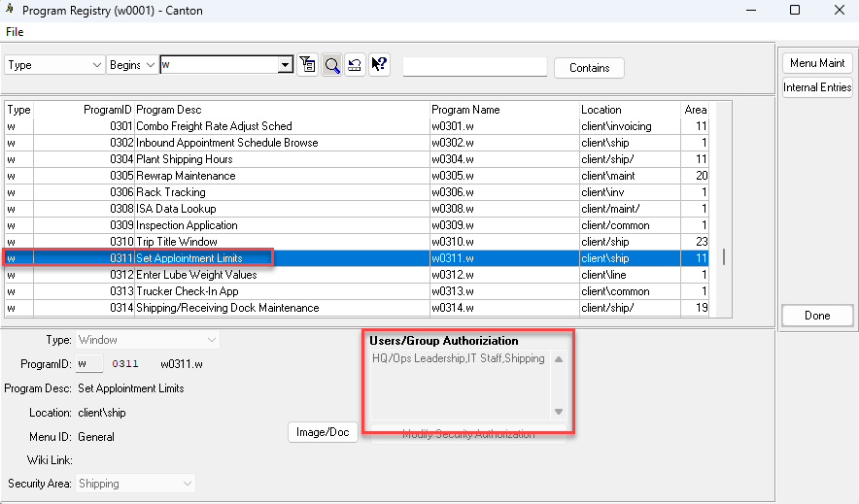Click ProgramID 0306 cell
Image resolution: width=859 pixels, height=504 pixels.
click(x=84, y=192)
